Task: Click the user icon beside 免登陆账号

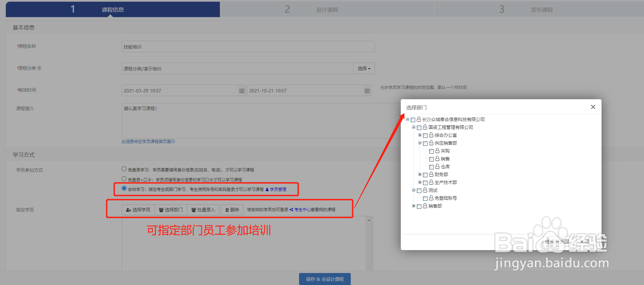Action: click(x=431, y=198)
